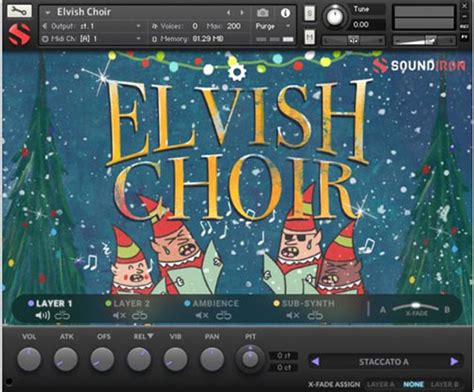Open the Purge dropdown menu
The image size is (474, 392).
click(273, 26)
